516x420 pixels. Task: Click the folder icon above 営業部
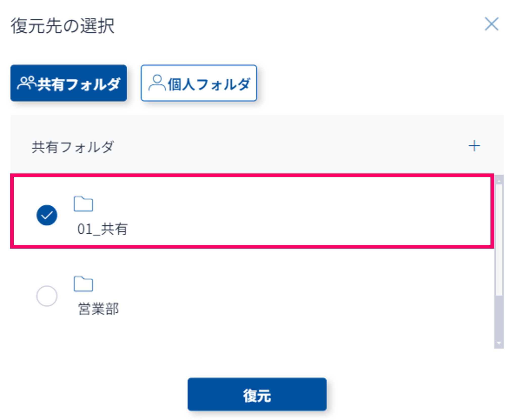click(83, 284)
